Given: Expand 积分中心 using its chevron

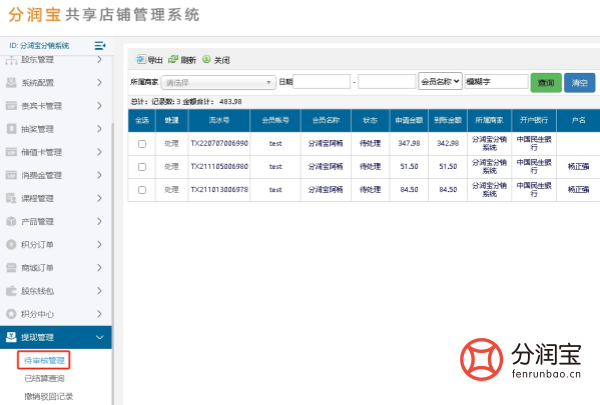Looking at the screenshot, I should pos(99,314).
